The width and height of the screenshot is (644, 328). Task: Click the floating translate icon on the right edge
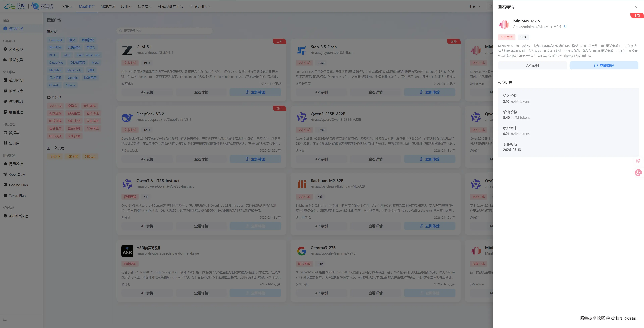click(x=638, y=172)
